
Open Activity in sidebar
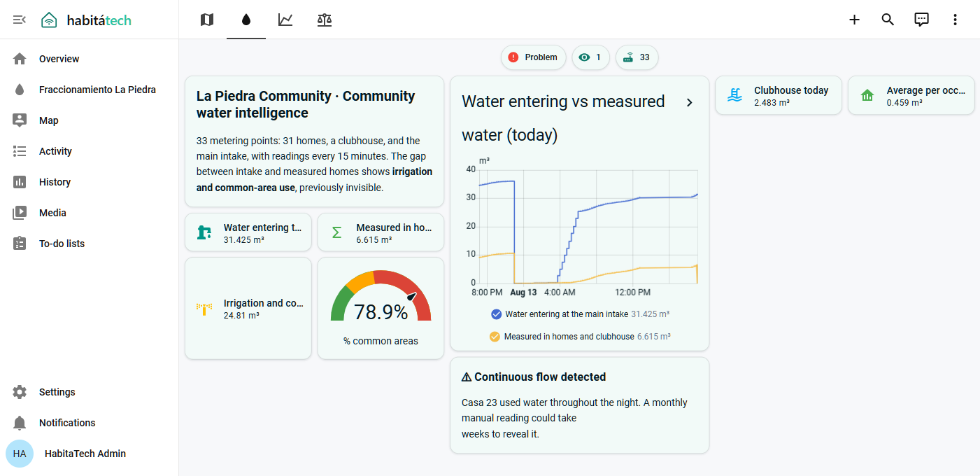90,151
